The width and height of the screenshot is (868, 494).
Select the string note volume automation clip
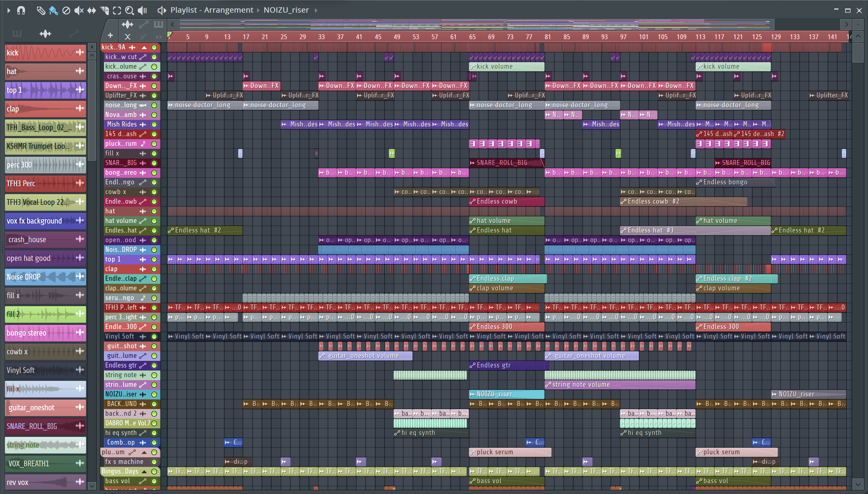point(620,385)
